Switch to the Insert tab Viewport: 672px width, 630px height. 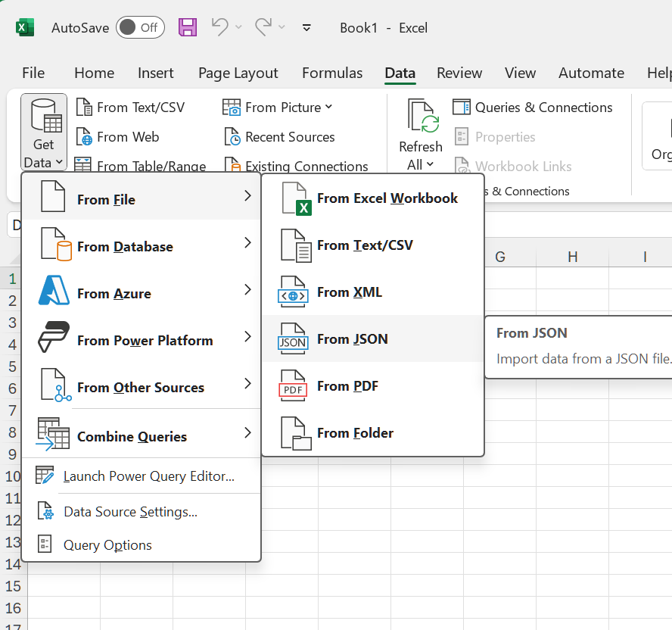(x=156, y=73)
